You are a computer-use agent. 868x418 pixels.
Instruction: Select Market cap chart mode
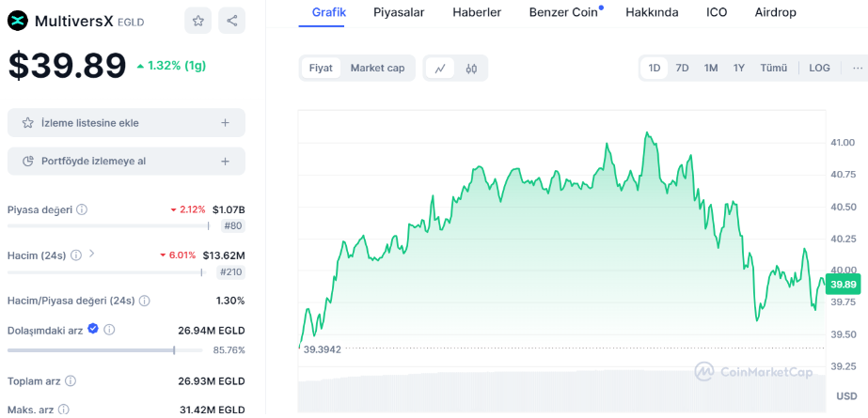377,68
